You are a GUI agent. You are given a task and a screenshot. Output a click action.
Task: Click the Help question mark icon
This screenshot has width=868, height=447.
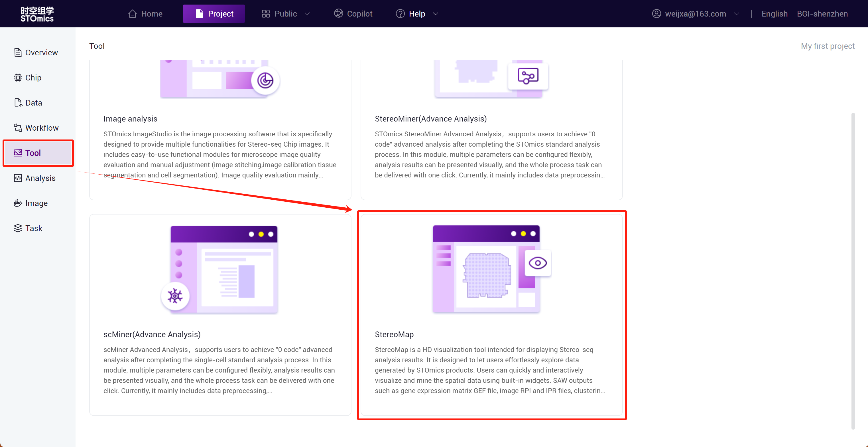click(x=400, y=14)
